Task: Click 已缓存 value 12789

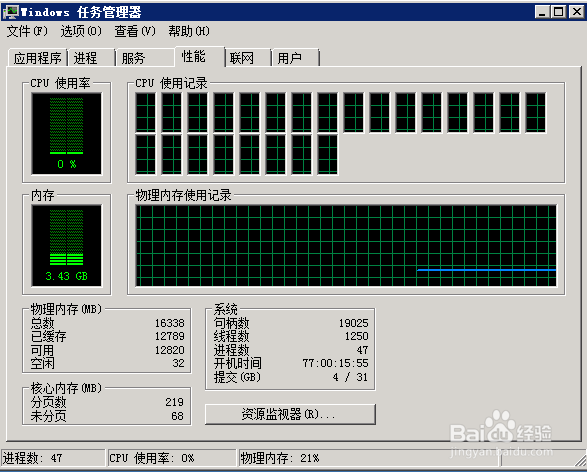Action: point(170,336)
